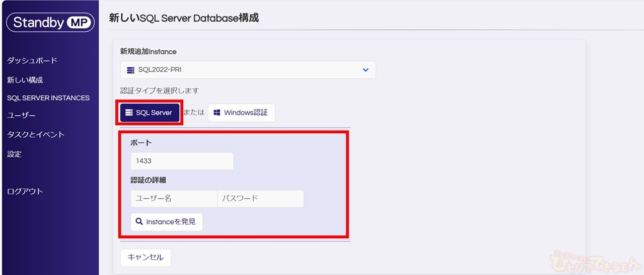Open 設定 in the sidebar
Viewport: 644px width, 275px height.
(x=15, y=154)
